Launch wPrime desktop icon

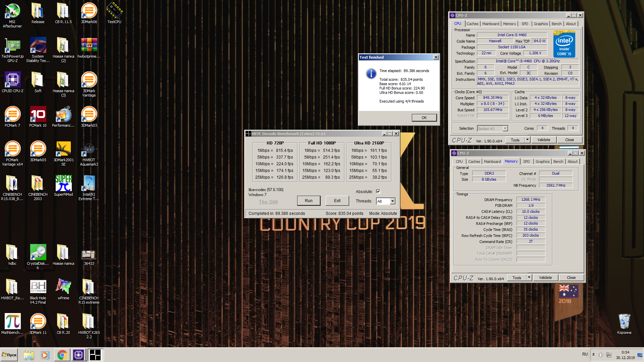[x=63, y=289]
